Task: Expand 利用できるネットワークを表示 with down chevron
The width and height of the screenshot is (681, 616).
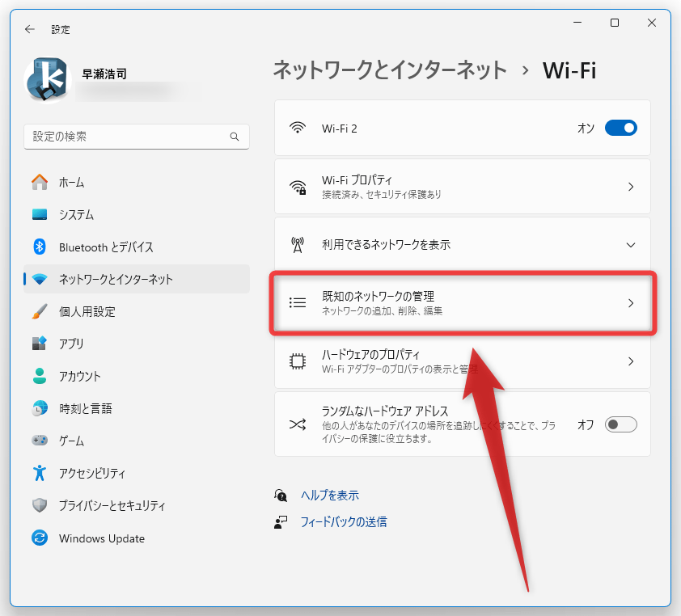Action: [631, 245]
